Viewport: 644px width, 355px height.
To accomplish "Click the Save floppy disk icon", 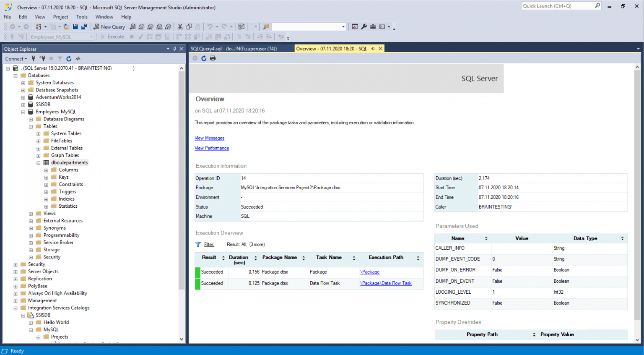I will 75,27.
